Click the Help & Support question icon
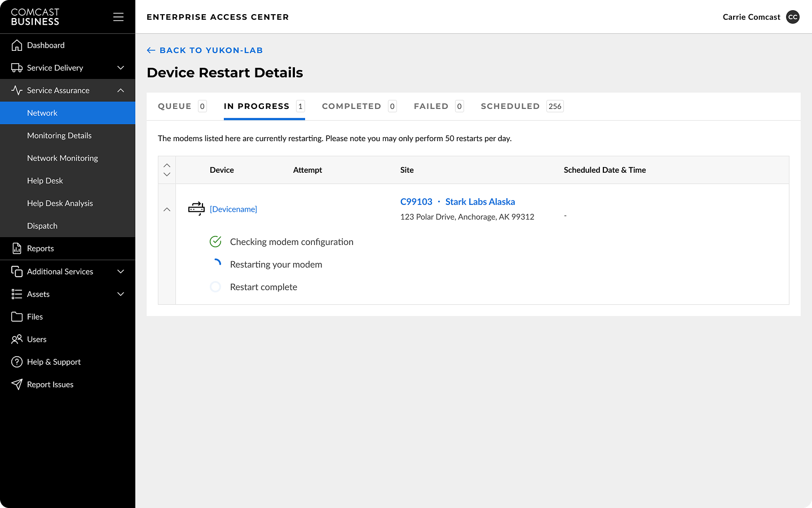The height and width of the screenshot is (508, 812). [x=17, y=362]
